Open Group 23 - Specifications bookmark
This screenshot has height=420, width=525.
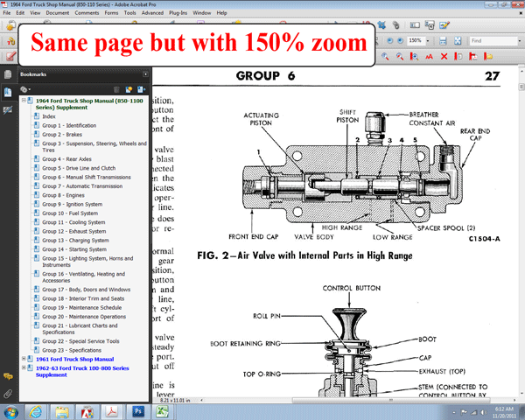[72, 350]
